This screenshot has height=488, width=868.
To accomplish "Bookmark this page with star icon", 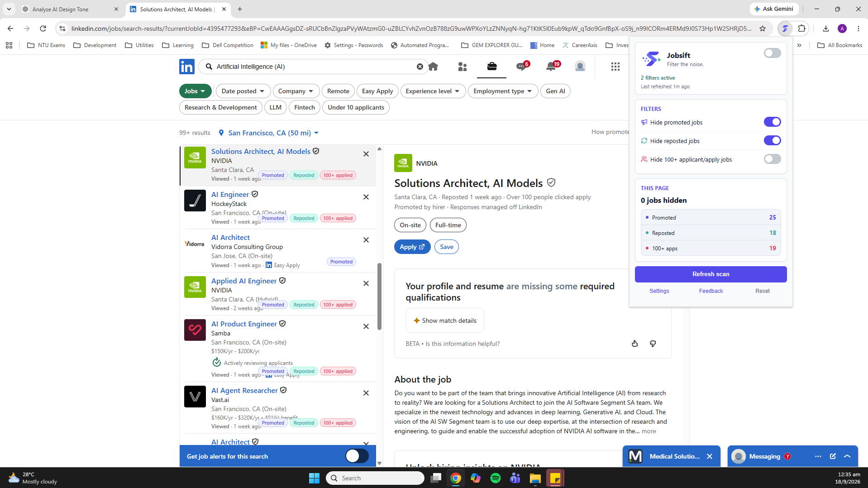I will click(x=763, y=29).
